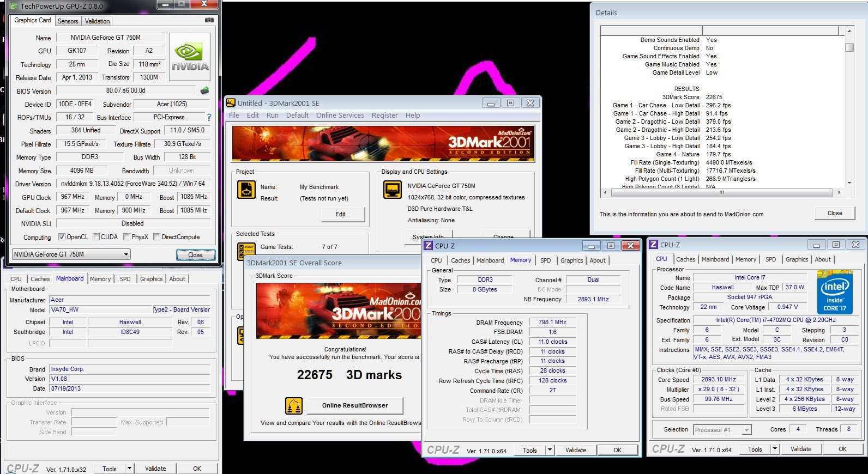Image resolution: width=868 pixels, height=474 pixels.
Task: Click the Memory Type value DDR3 in CPU-Z
Action: (485, 279)
